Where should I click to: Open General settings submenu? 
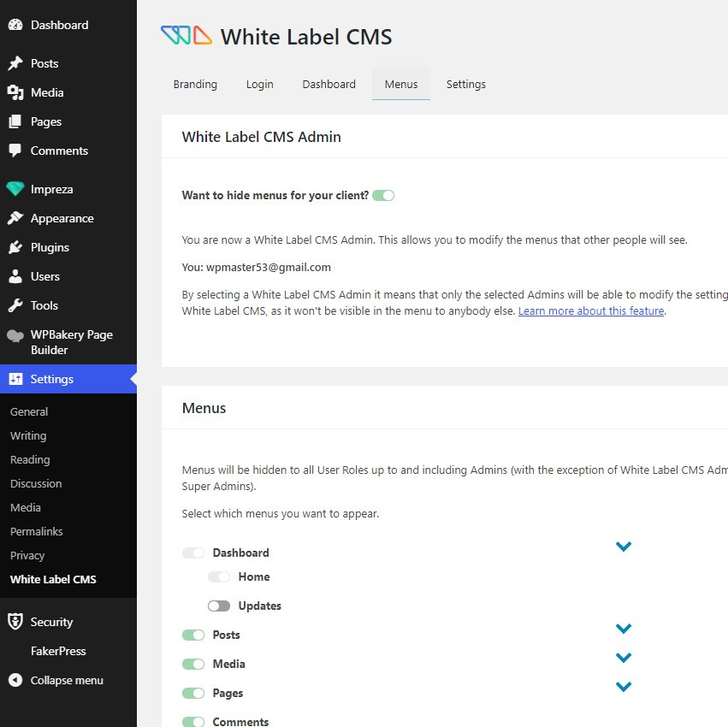29,411
